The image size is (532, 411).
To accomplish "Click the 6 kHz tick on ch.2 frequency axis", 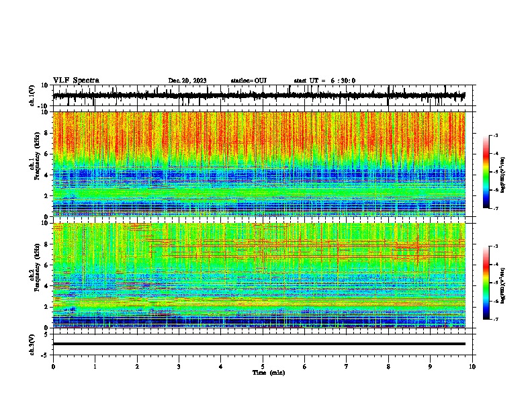I will [46, 265].
